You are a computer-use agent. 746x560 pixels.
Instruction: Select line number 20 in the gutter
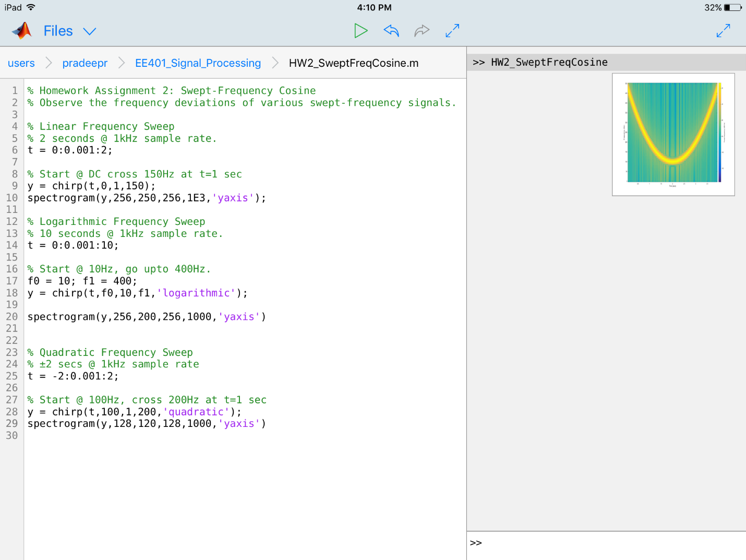coord(12,317)
